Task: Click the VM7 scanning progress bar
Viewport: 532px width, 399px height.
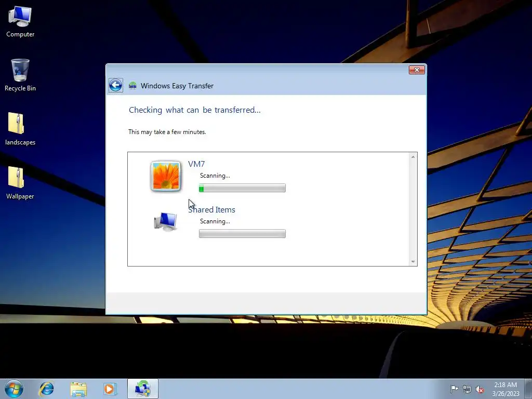Action: 242,188
